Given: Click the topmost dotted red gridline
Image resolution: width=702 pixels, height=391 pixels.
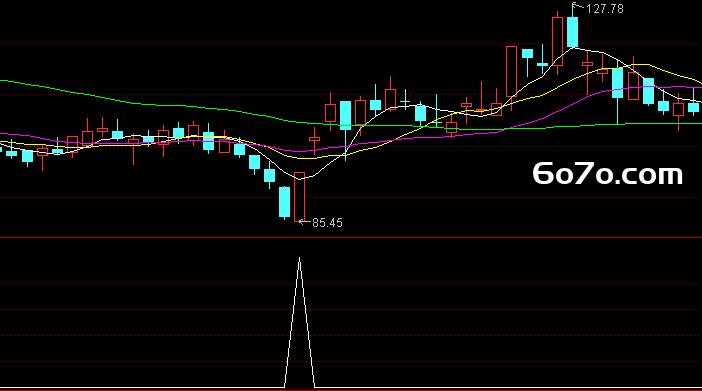Looking at the screenshot, I should tap(351, 44).
